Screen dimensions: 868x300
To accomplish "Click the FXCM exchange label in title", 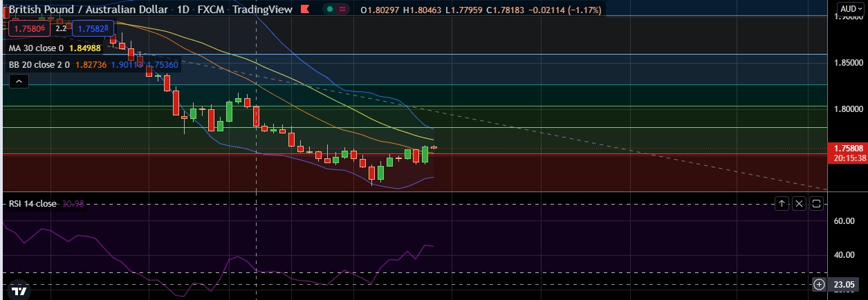I will click(x=211, y=10).
